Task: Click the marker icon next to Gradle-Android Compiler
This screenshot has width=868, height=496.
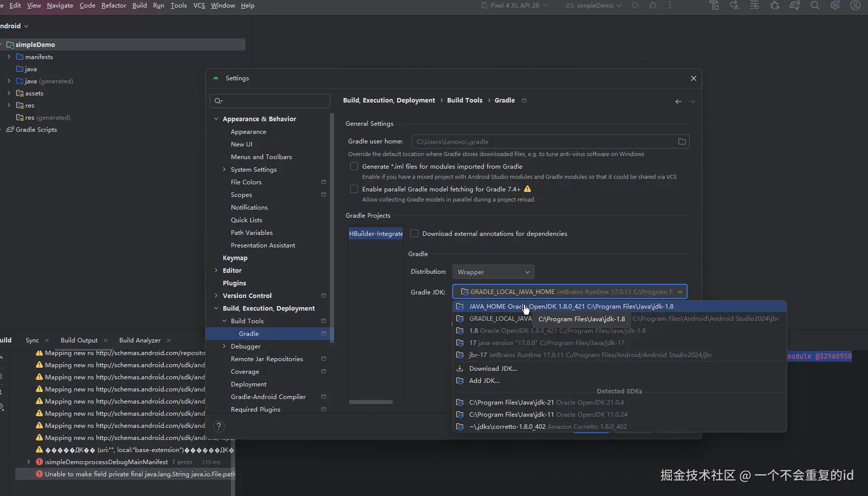Action: 323,396
